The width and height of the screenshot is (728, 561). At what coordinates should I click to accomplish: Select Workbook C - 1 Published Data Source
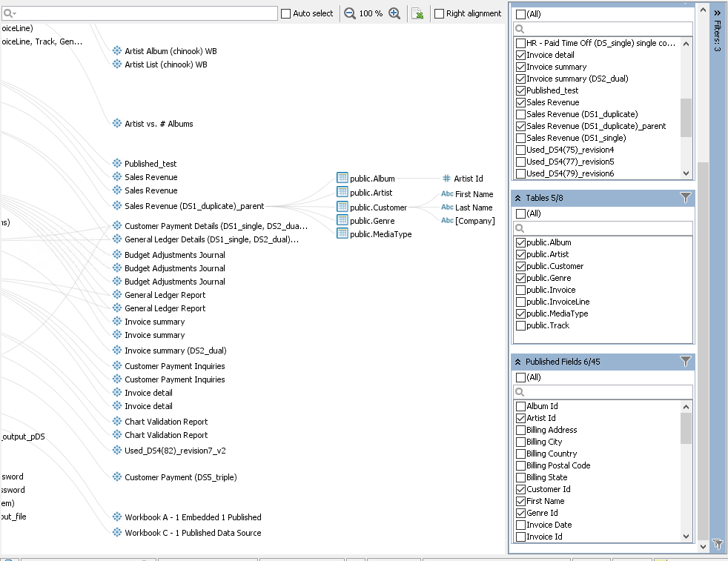192,533
